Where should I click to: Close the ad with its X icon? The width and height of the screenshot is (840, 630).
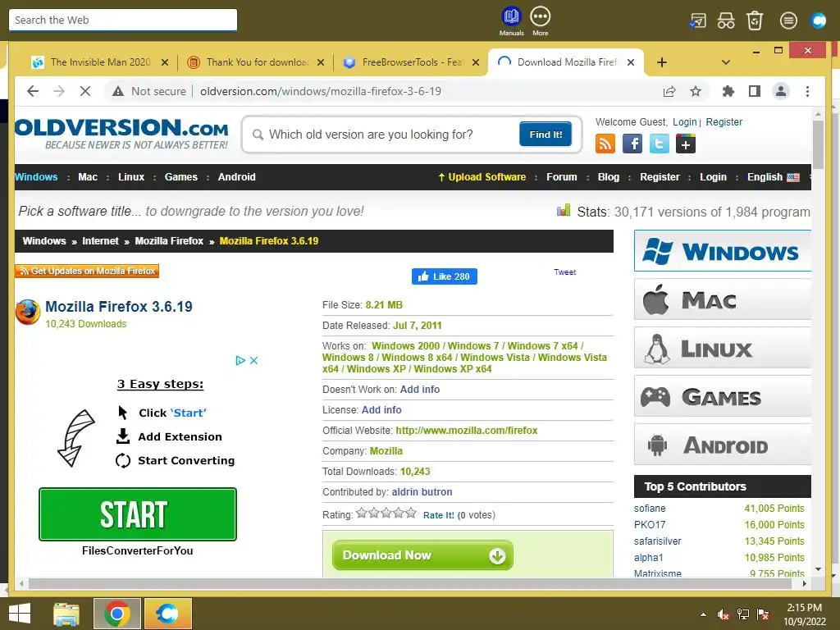(x=254, y=361)
